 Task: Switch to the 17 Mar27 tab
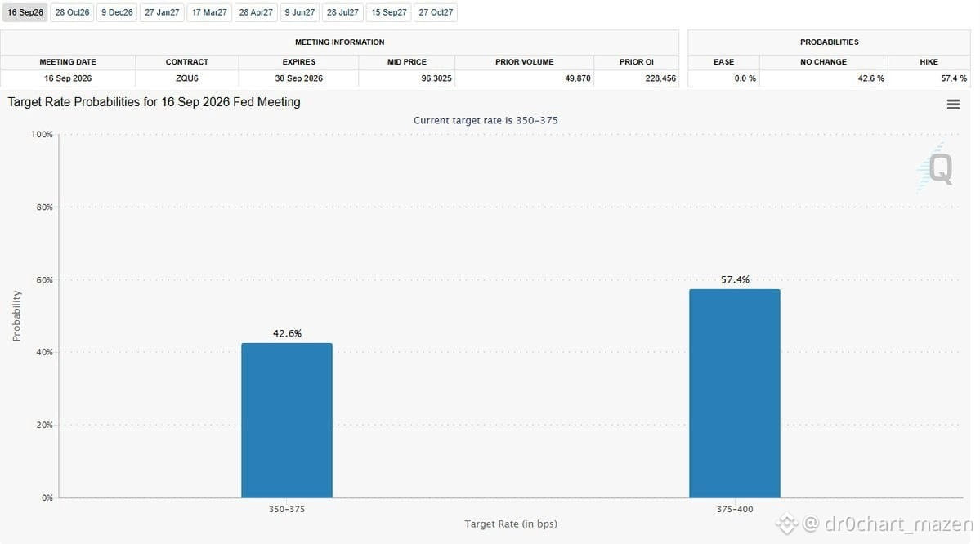point(209,12)
